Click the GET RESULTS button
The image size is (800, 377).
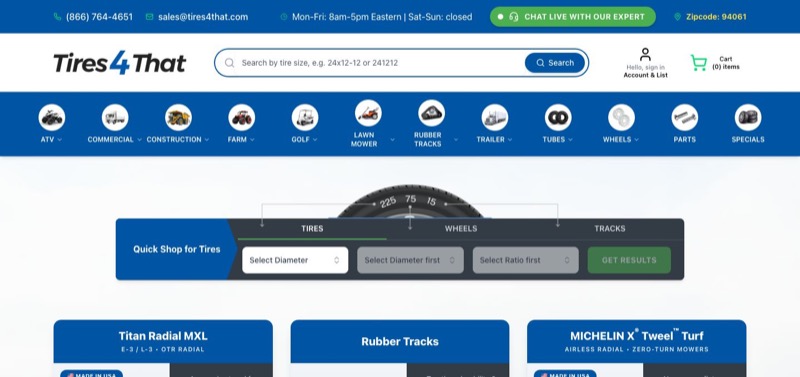(x=629, y=260)
